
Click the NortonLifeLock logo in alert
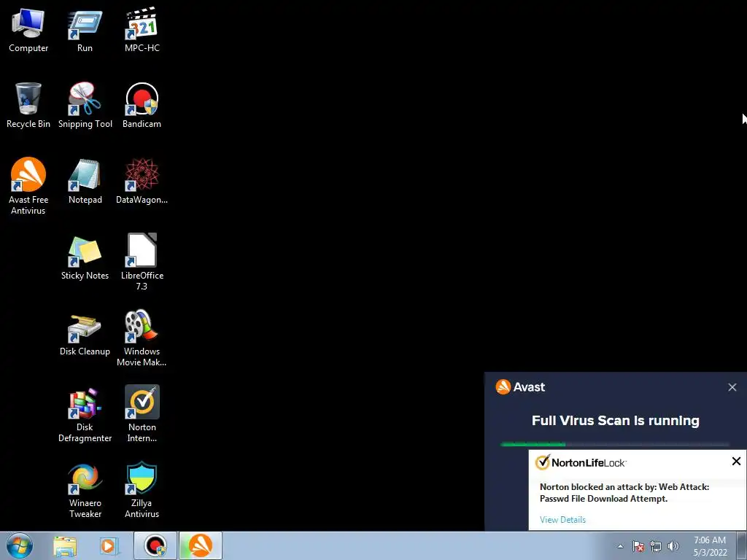point(580,462)
